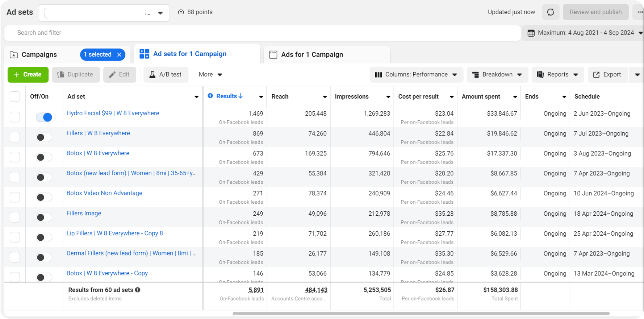Viewport: 644px width, 319px height.
Task: Turn off Hydro Facial $99 ad set
Action: pyautogui.click(x=44, y=117)
